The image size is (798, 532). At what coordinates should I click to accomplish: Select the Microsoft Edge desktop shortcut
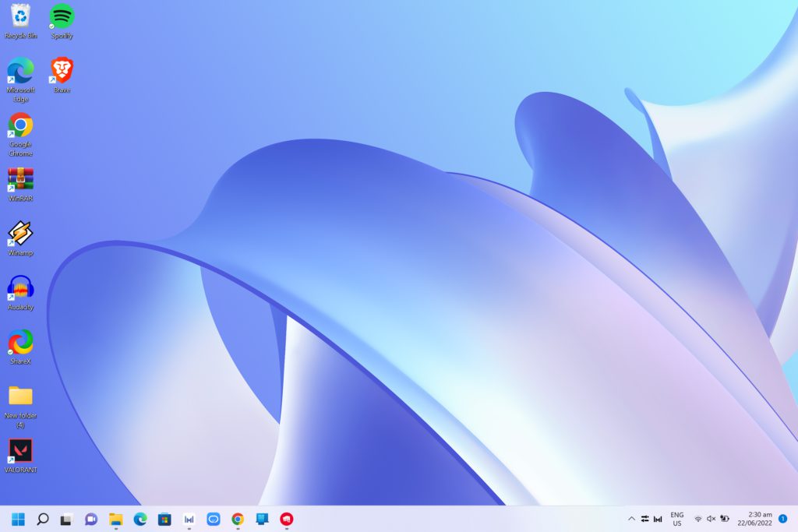pos(20,80)
